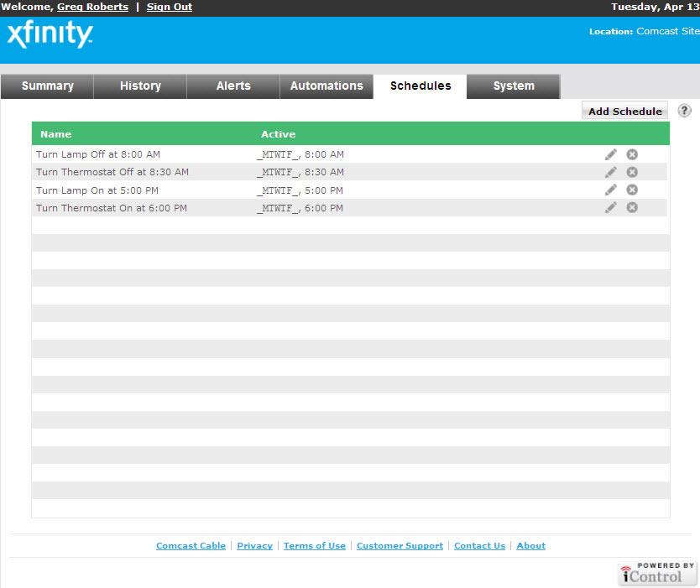Open help via the question mark icon
The height and width of the screenshot is (588, 700).
point(684,111)
